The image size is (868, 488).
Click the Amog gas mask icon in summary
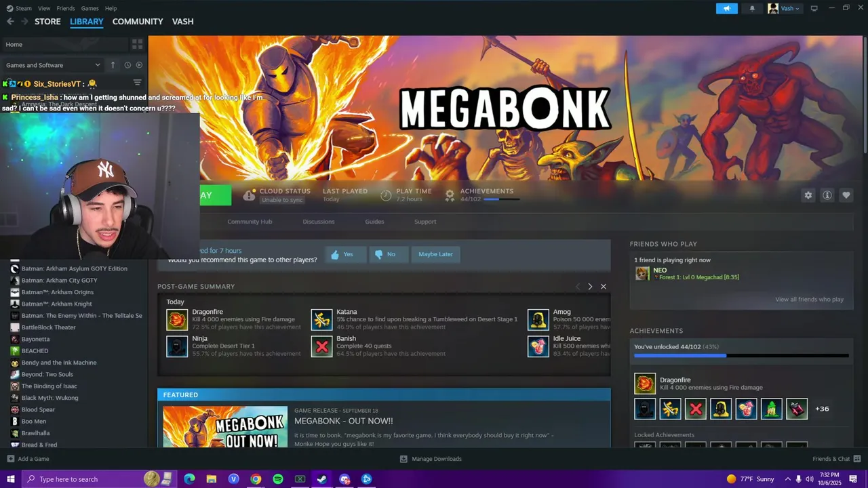(538, 320)
